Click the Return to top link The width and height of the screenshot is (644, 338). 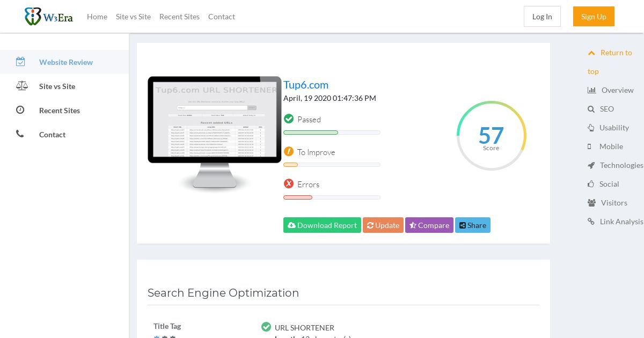pos(610,62)
